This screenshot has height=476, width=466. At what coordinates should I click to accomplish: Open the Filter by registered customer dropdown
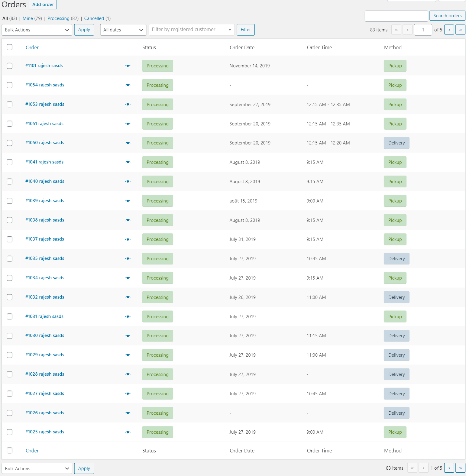[191, 30]
